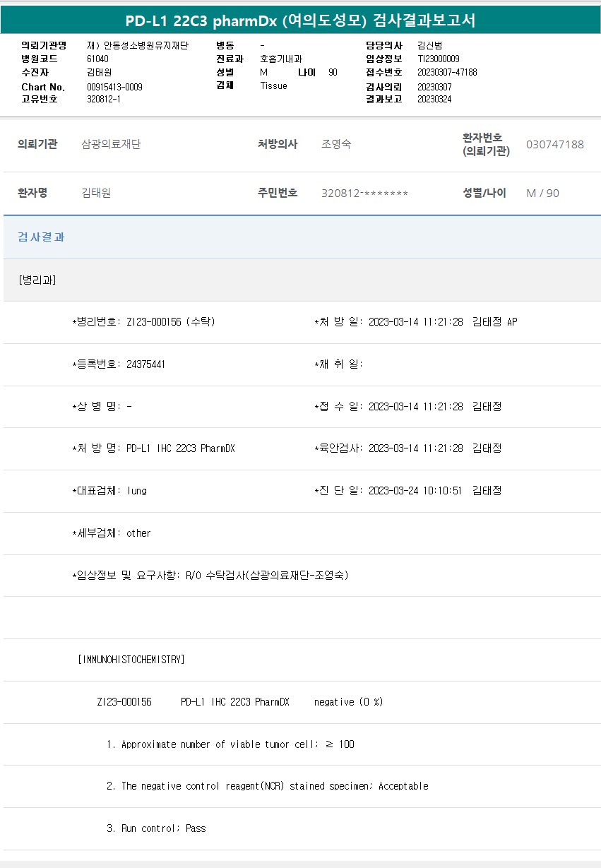Viewport: 601px width, 868px height.
Task: Click the report title 'PD-L1 22C3 pharmDx' header
Action: [x=300, y=20]
